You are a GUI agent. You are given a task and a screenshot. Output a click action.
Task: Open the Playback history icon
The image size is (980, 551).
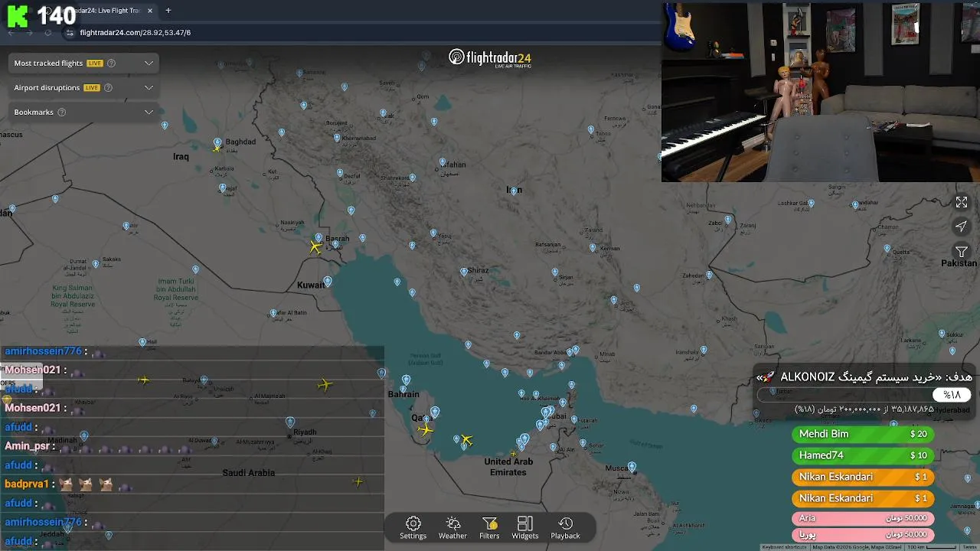(565, 523)
